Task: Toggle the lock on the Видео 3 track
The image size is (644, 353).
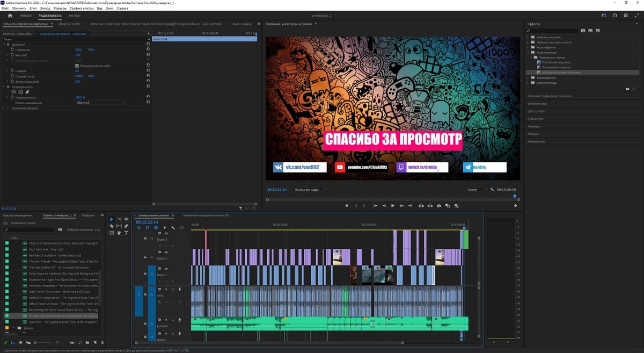Action: pyautogui.click(x=145, y=239)
